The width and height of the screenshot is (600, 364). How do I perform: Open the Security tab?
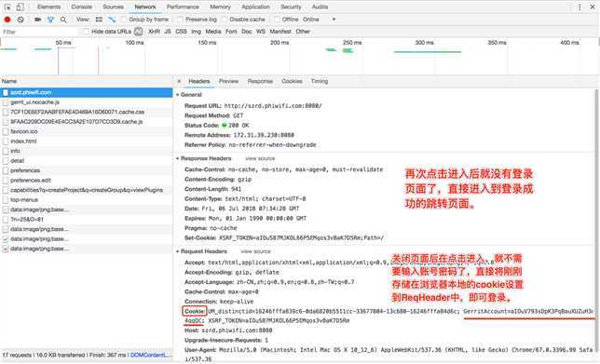tap(291, 7)
